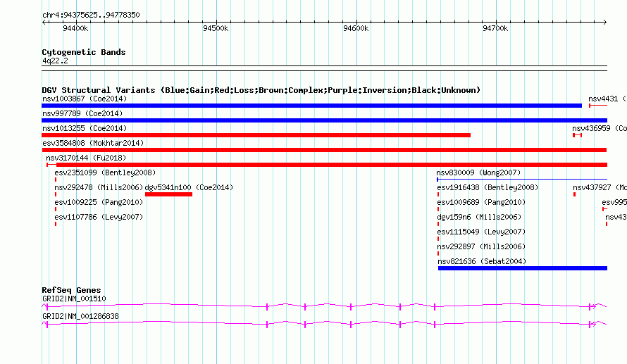Click the blue gain bar under nsv821636 (Sebat2004)
Image resolution: width=627 pixels, height=364 pixels.
[x=523, y=268]
